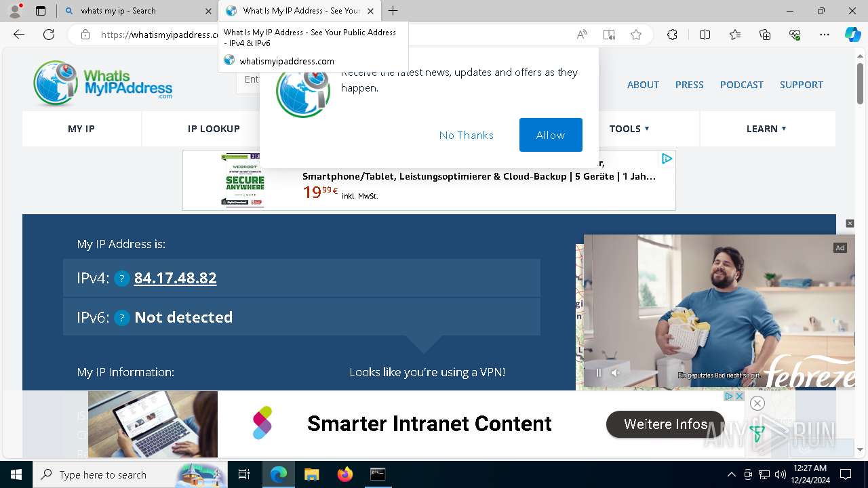The width and height of the screenshot is (868, 488).
Task: Toggle split screen view
Action: [x=705, y=35]
